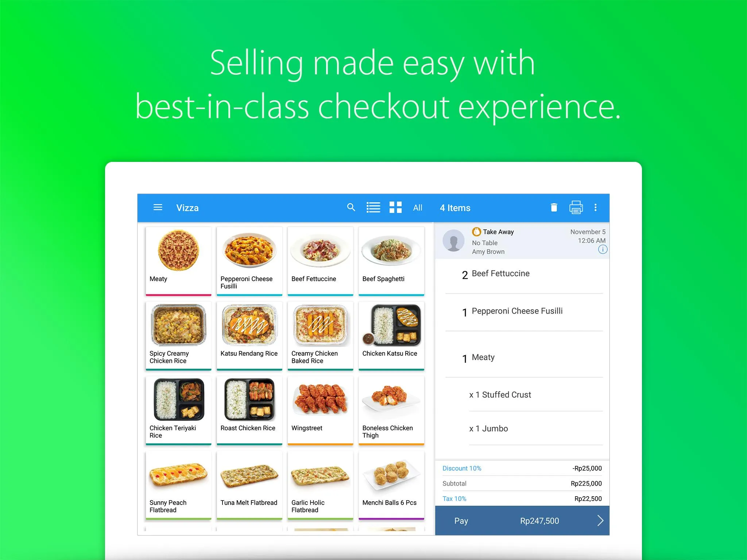Screen dimensions: 747x560
Task: Click the delete/trash icon
Action: pos(553,207)
